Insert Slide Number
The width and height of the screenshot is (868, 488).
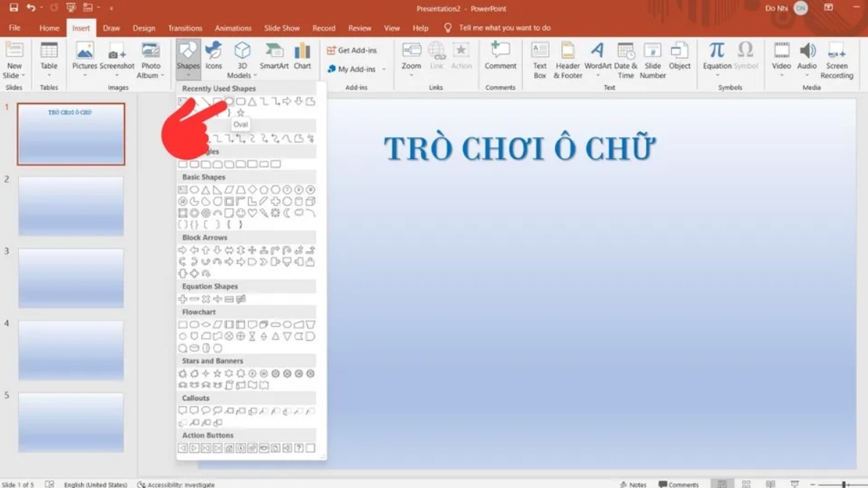(653, 60)
